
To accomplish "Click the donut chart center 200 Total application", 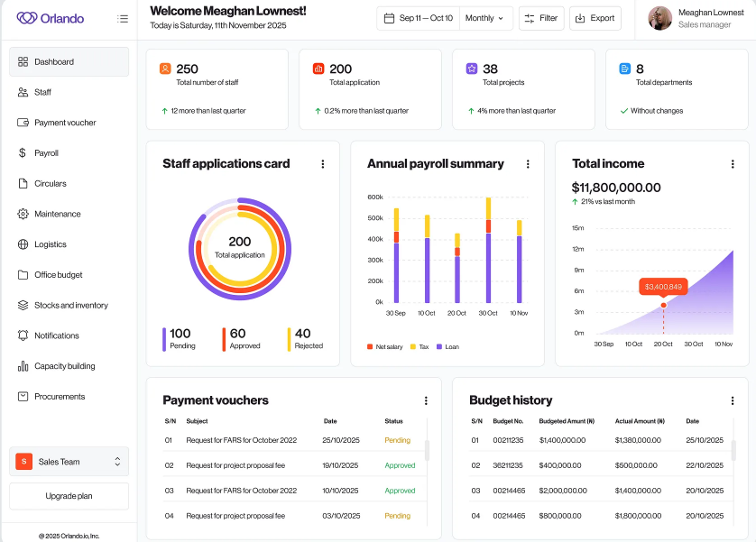I will click(240, 247).
